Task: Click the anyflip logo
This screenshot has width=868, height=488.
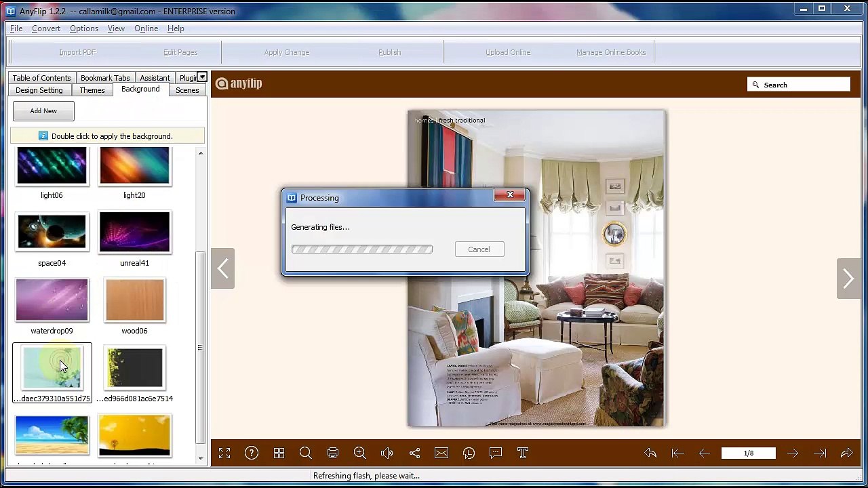Action: tap(239, 83)
